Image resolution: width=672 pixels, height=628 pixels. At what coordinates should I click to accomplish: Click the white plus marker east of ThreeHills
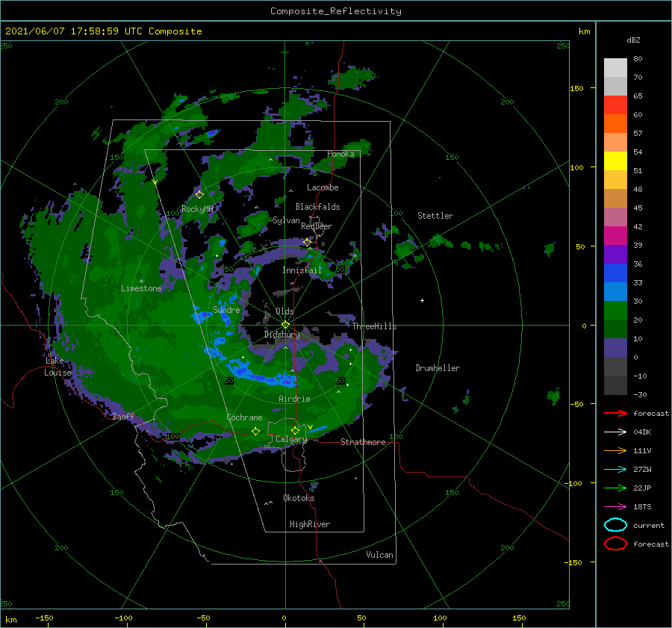point(422,300)
